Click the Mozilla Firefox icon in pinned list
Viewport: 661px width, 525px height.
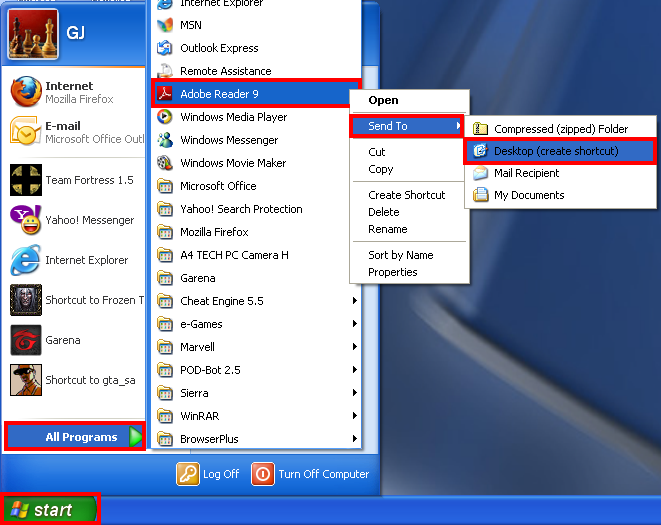(26, 92)
